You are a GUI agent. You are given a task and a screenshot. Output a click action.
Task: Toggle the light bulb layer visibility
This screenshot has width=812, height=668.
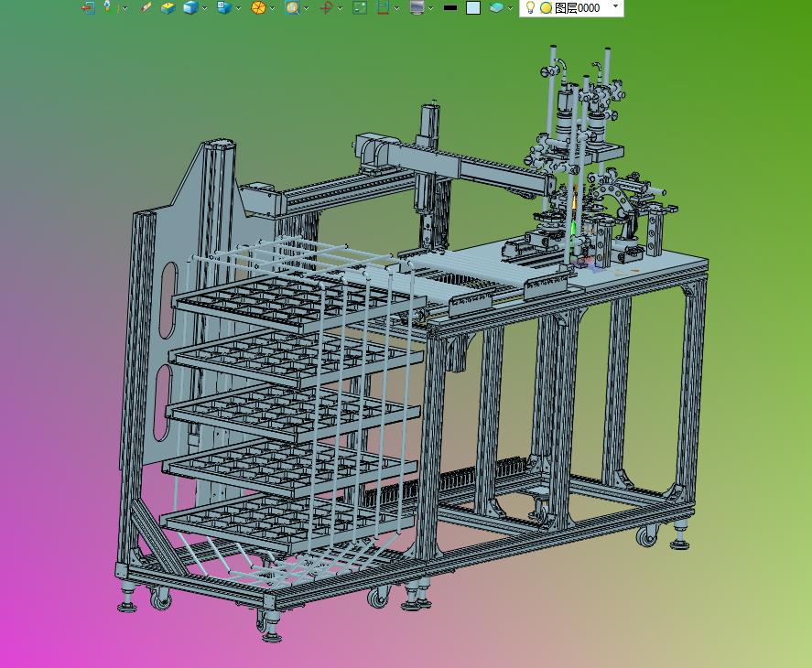pos(530,7)
